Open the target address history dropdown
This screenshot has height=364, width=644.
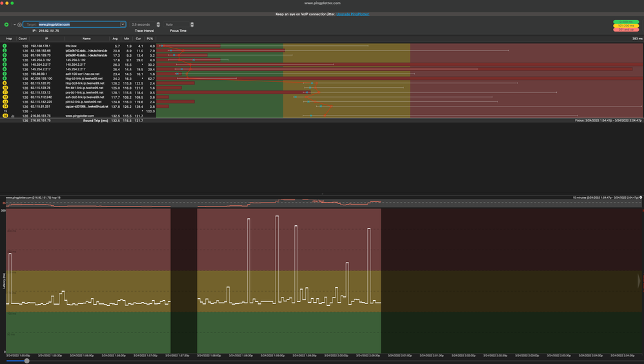pyautogui.click(x=123, y=25)
